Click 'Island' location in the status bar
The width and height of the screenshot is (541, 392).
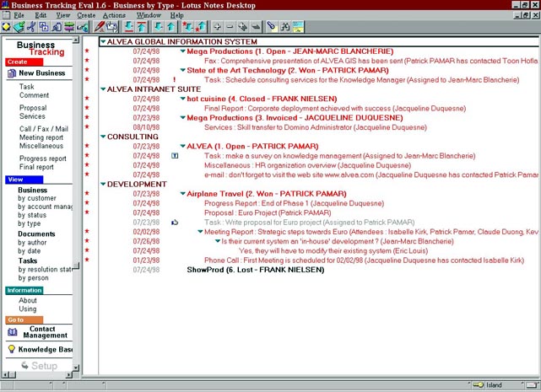pos(494,385)
